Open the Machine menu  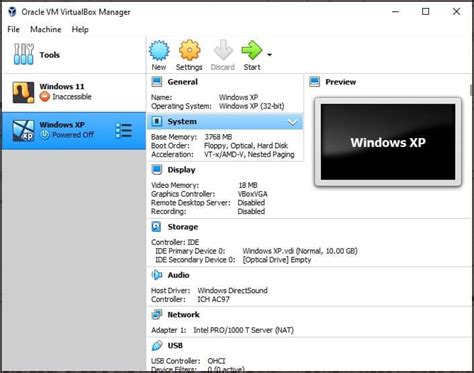point(46,29)
